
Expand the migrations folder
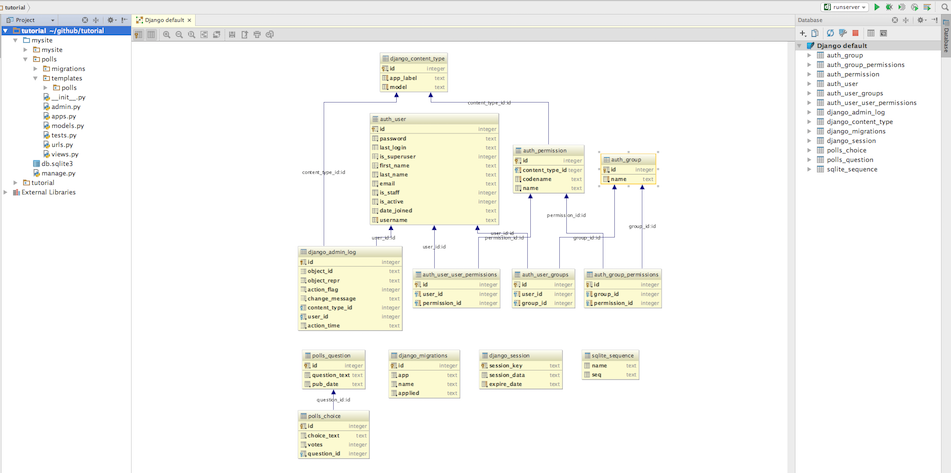click(35, 69)
